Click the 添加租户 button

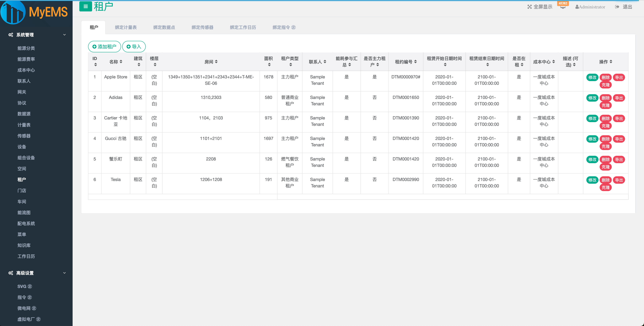point(104,47)
